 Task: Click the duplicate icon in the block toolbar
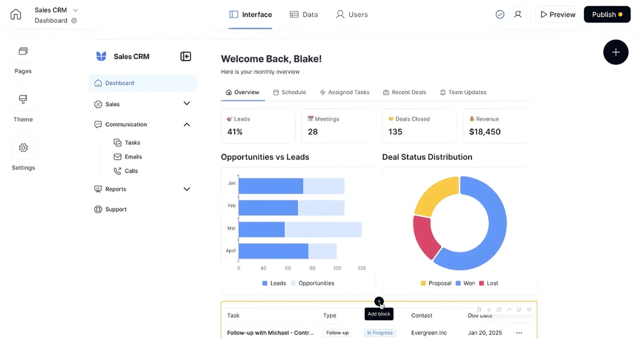point(499,309)
